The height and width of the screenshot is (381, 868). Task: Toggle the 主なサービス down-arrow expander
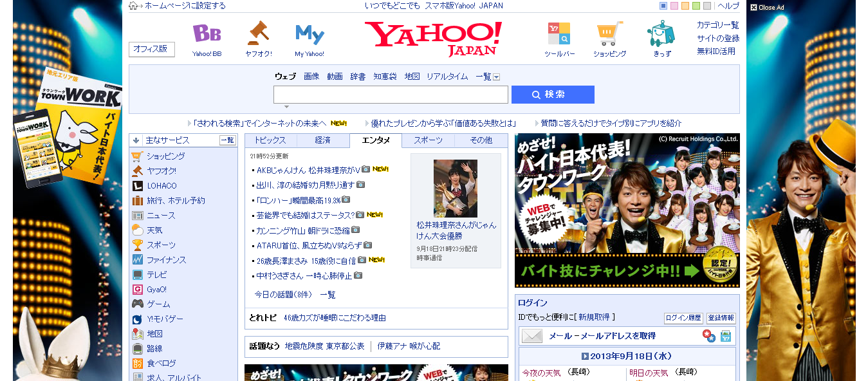pyautogui.click(x=136, y=140)
